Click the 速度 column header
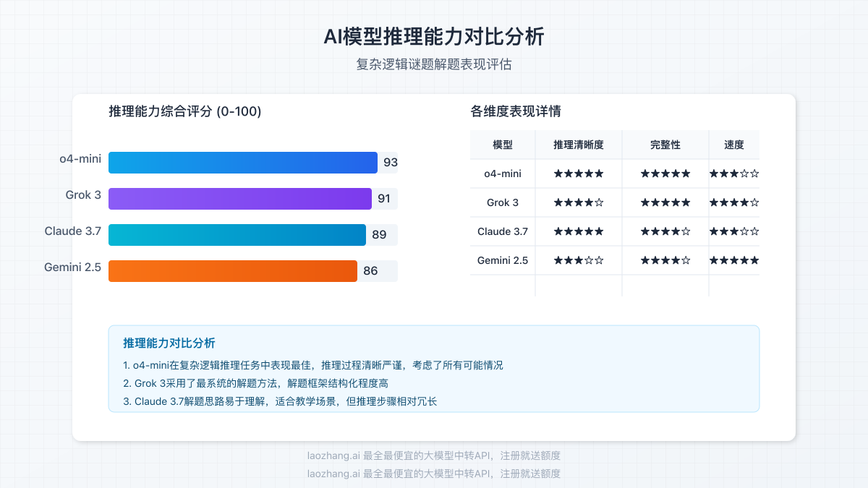Viewport: 868px width, 488px height. click(734, 145)
